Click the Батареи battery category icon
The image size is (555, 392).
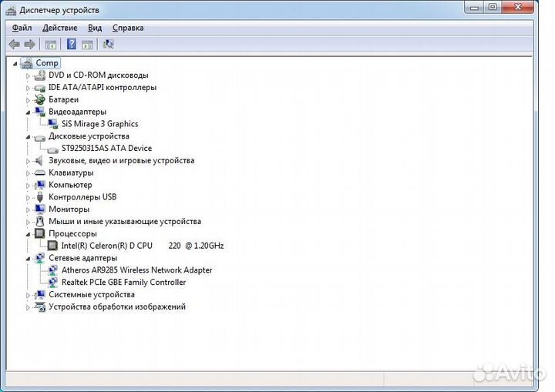click(x=39, y=100)
